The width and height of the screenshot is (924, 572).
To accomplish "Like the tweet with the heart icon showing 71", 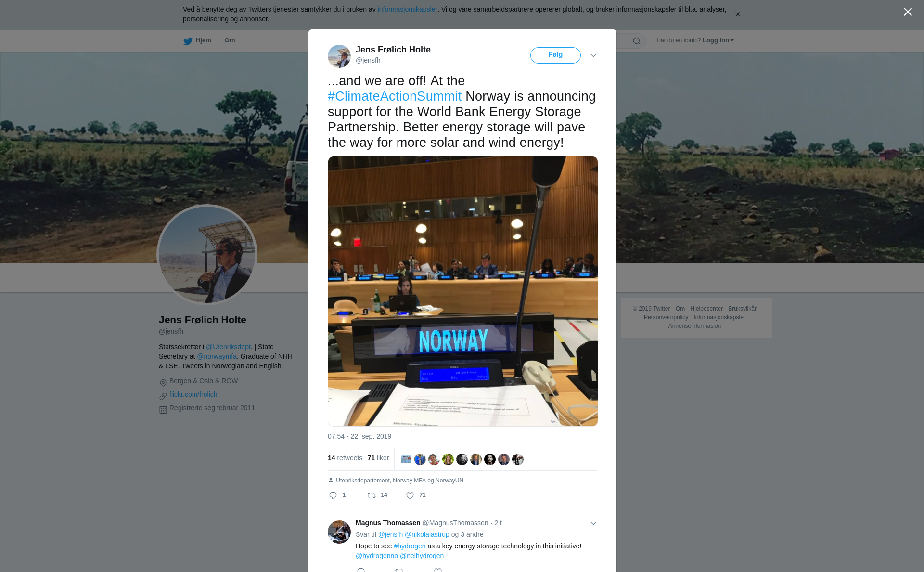I will pyautogui.click(x=410, y=495).
